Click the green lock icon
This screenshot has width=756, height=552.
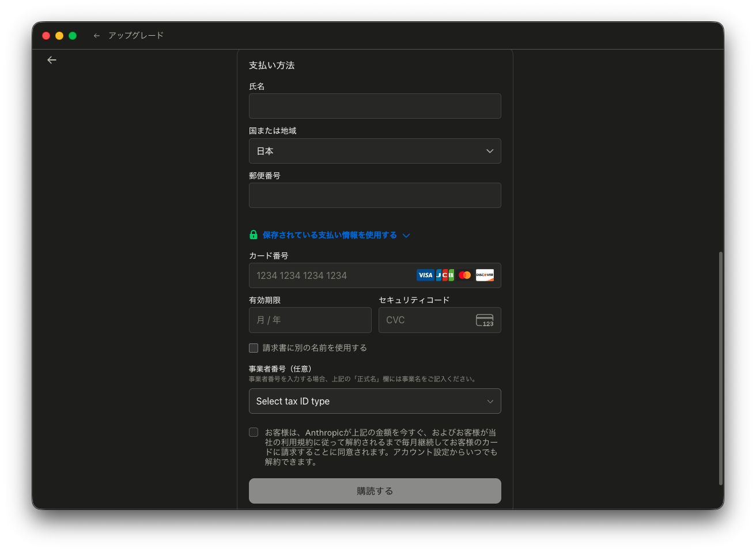(254, 235)
